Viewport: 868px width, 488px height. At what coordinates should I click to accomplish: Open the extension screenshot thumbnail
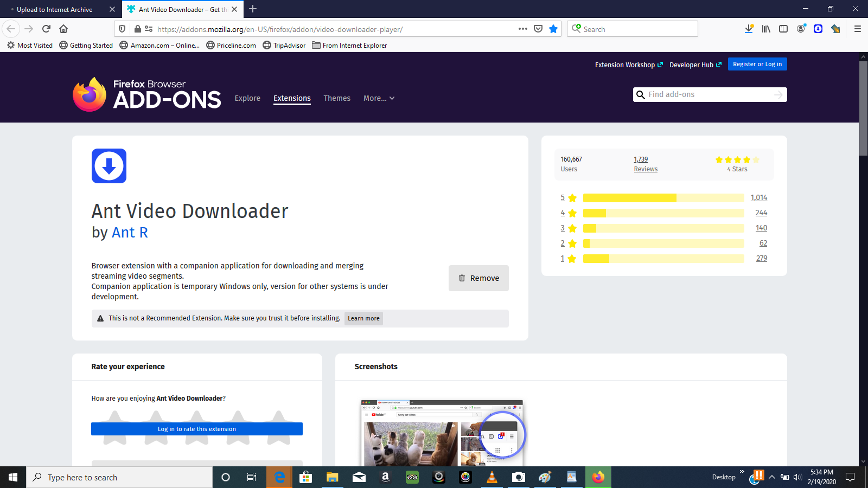coord(442,433)
